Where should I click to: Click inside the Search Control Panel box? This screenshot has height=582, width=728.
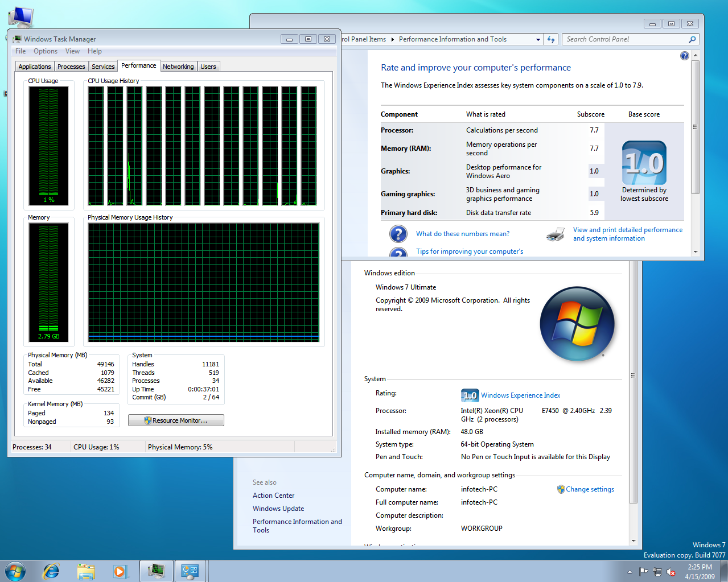click(x=620, y=39)
